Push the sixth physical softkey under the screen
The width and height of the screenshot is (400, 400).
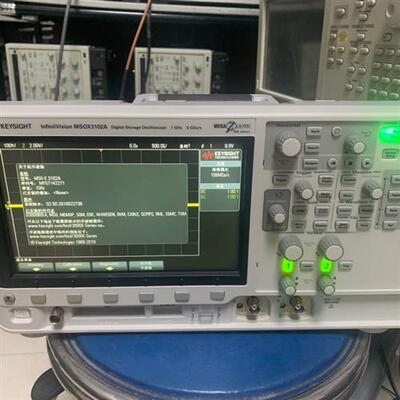217,295
